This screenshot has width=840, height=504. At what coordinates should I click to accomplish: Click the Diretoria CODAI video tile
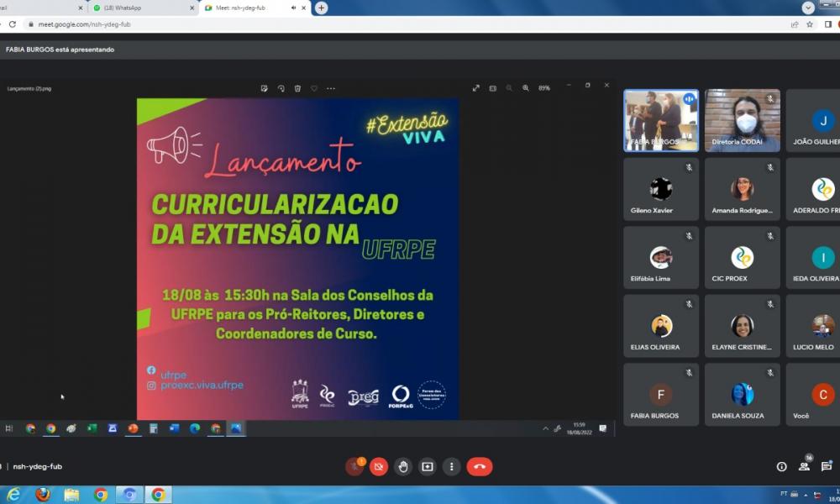(742, 120)
